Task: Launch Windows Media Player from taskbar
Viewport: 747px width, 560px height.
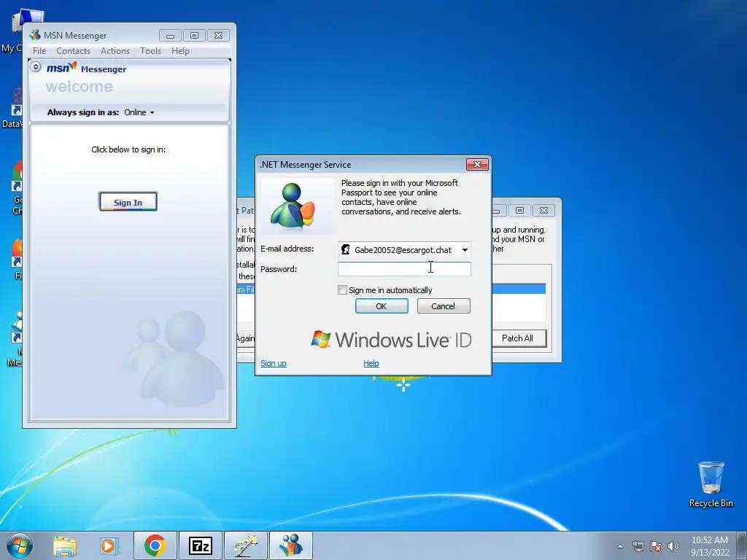Action: [x=109, y=545]
